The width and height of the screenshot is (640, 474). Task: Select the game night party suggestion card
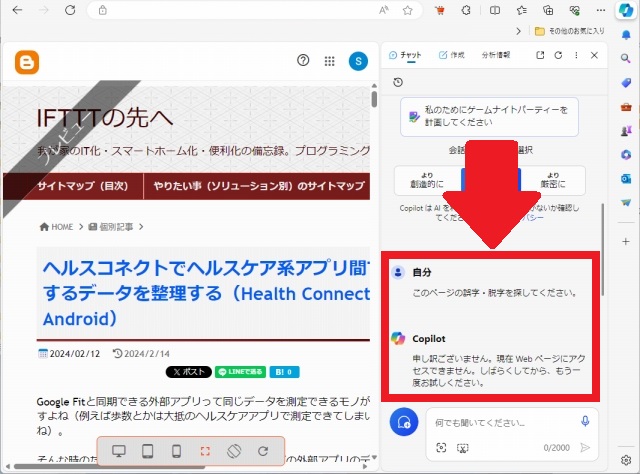coord(489,116)
